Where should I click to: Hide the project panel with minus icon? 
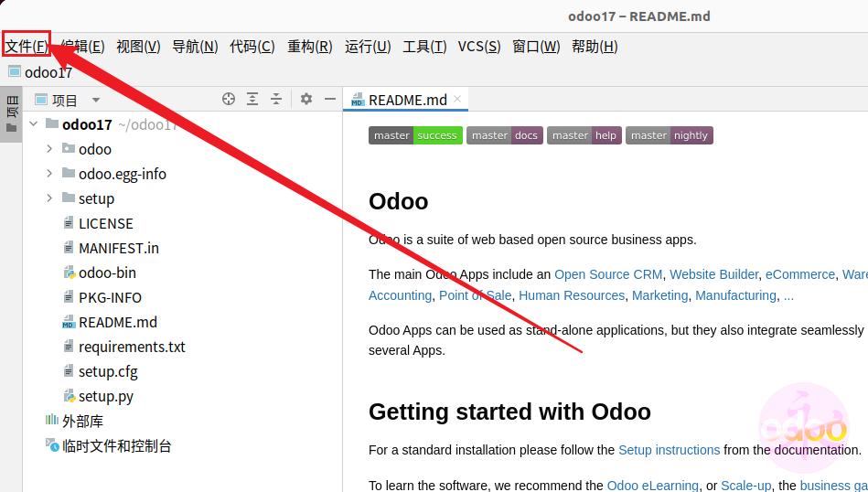330,99
